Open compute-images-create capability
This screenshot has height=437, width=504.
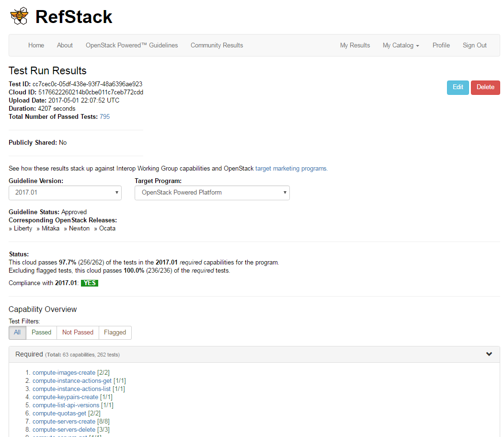pyautogui.click(x=64, y=373)
